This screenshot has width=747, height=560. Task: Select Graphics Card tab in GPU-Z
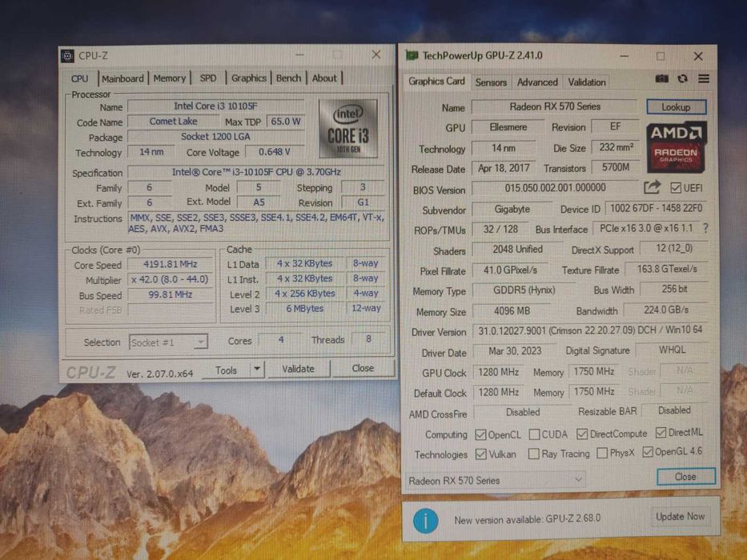coord(436,82)
